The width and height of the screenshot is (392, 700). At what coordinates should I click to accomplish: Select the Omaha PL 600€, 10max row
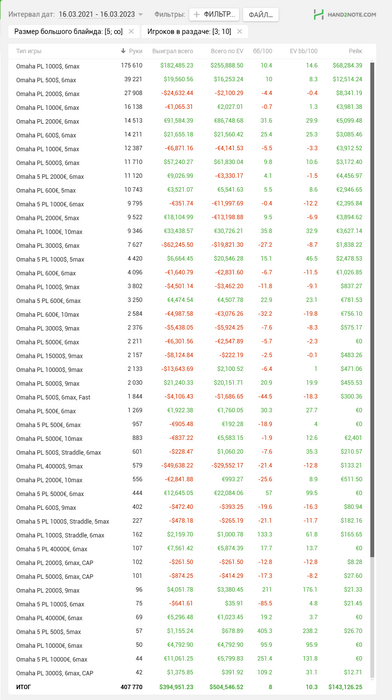coord(189,314)
